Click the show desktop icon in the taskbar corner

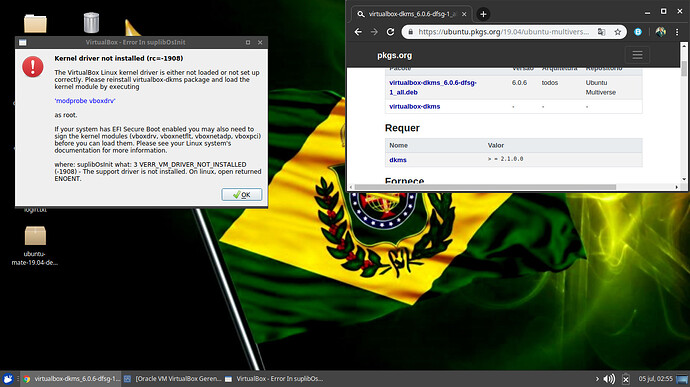(x=682, y=379)
